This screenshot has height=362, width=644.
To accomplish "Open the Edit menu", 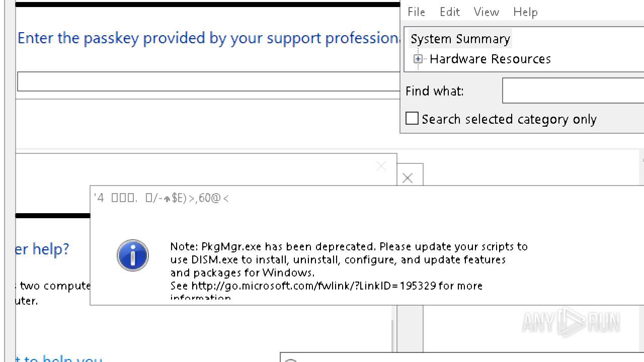I will 449,12.
